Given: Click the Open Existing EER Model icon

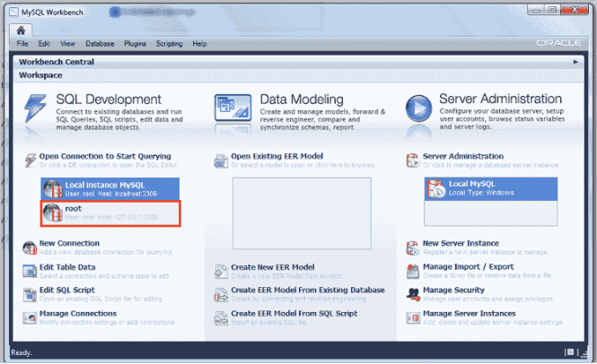Looking at the screenshot, I should (x=221, y=160).
